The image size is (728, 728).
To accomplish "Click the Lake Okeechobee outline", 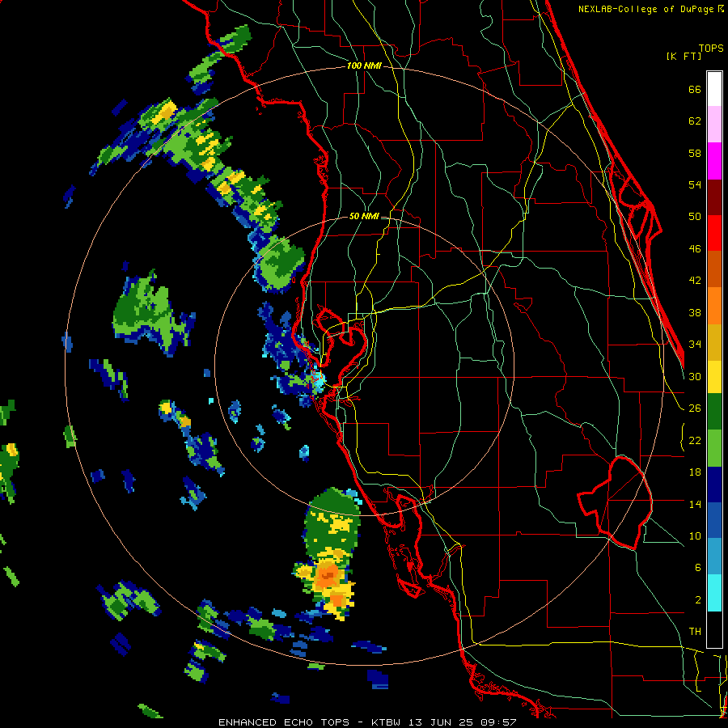I will point(616,502).
